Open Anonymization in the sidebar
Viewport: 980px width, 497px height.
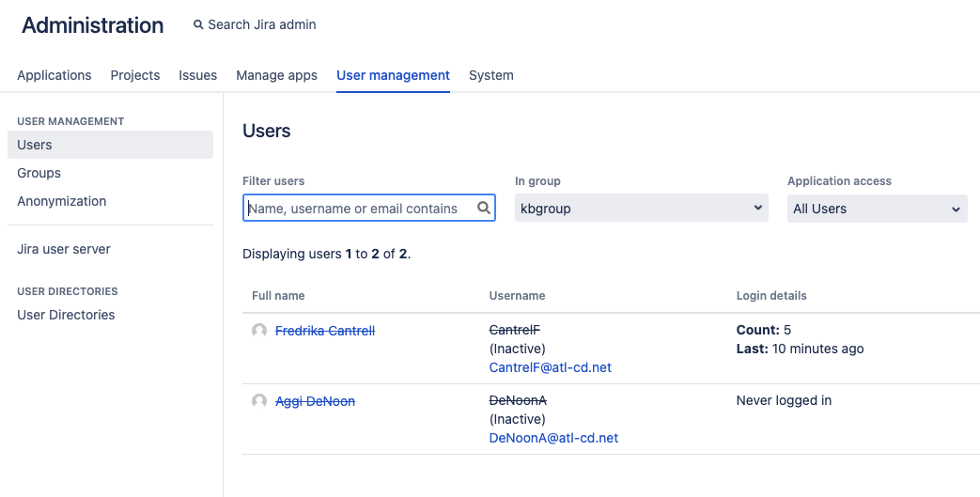coord(62,201)
